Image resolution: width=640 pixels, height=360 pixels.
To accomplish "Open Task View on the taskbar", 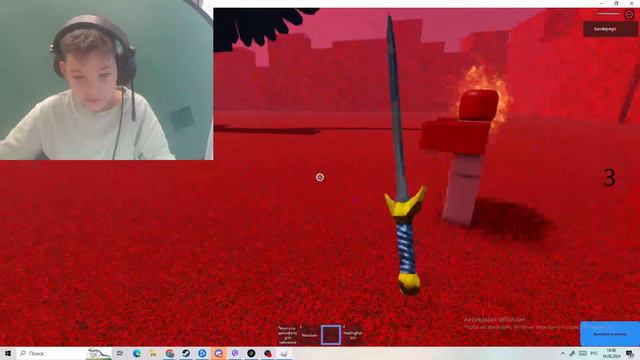I will point(120,353).
